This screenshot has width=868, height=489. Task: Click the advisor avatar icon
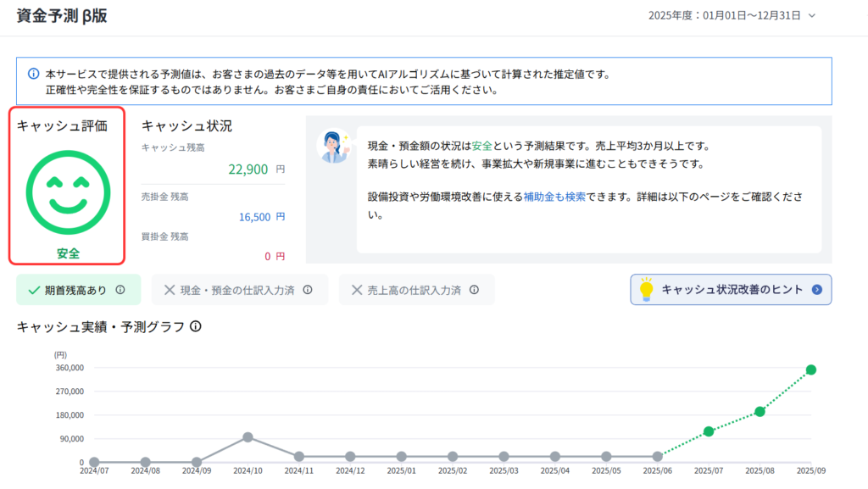click(332, 146)
